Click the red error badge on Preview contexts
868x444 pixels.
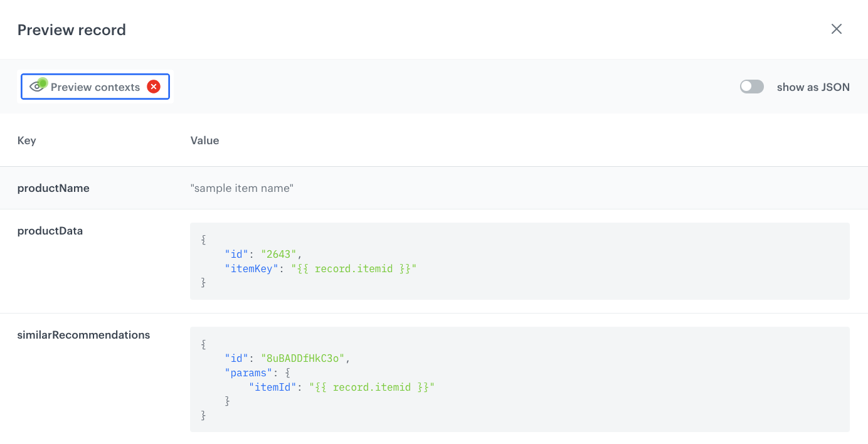tap(154, 87)
